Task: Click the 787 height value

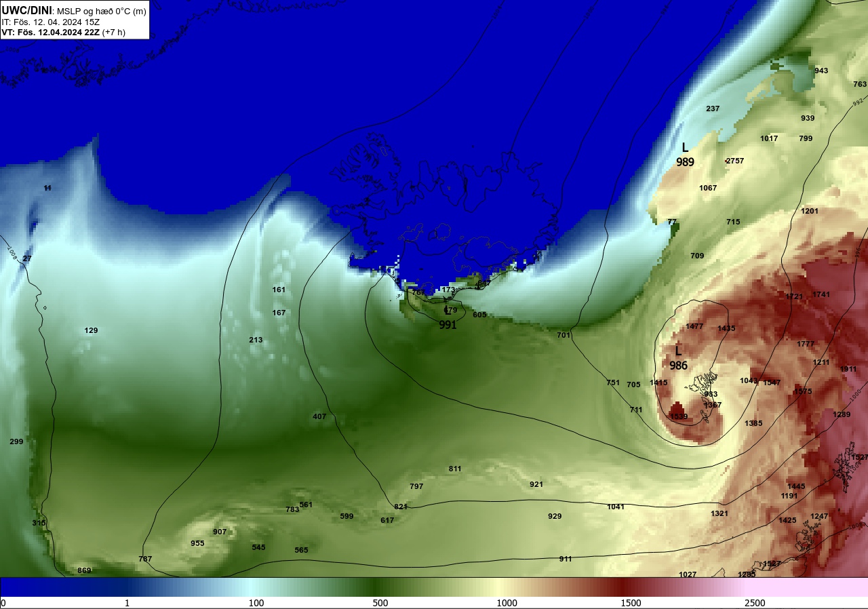Action: pyautogui.click(x=145, y=559)
